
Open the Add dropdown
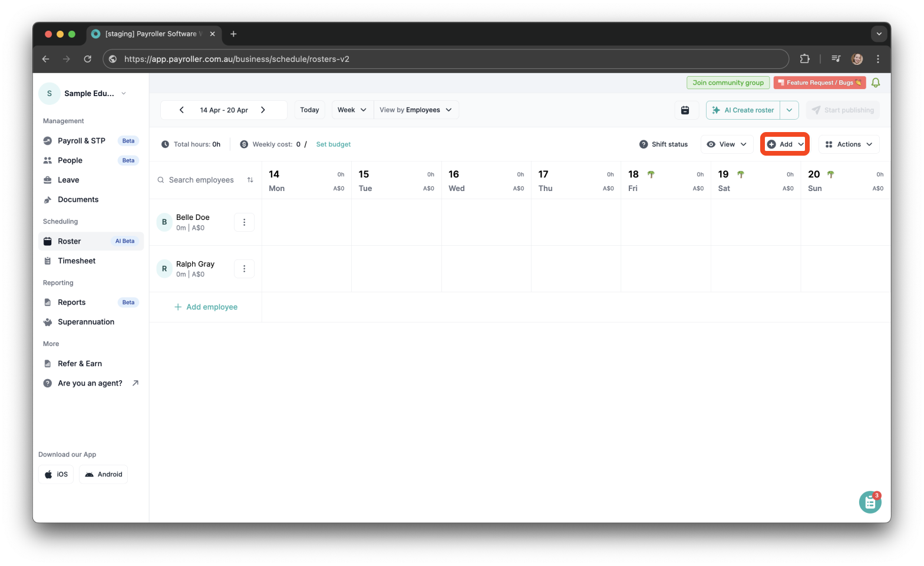pyautogui.click(x=785, y=144)
